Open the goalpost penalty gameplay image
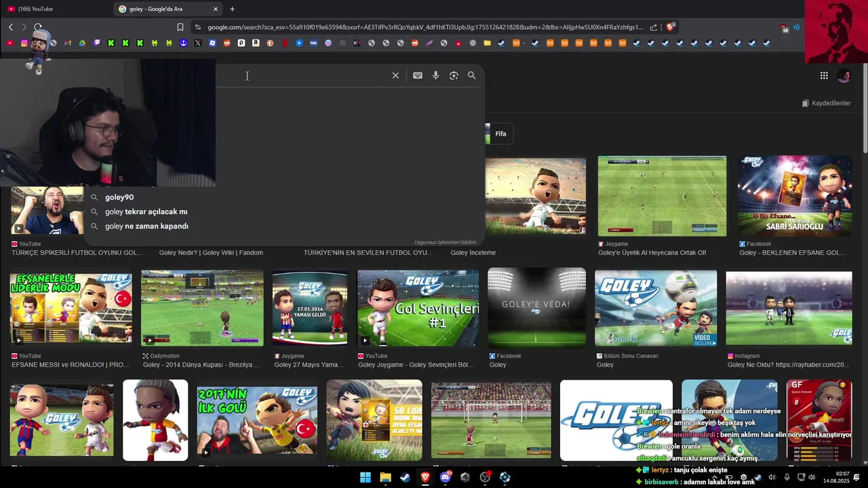868x488 pixels. click(491, 420)
